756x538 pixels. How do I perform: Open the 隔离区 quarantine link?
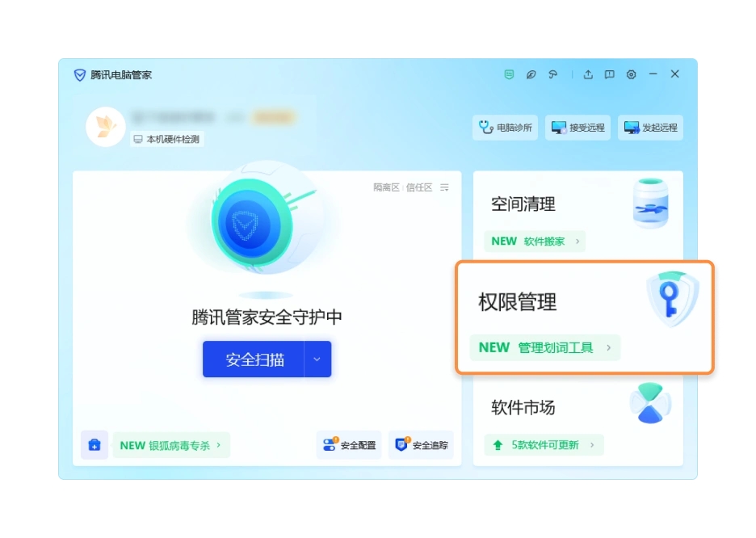pyautogui.click(x=386, y=187)
